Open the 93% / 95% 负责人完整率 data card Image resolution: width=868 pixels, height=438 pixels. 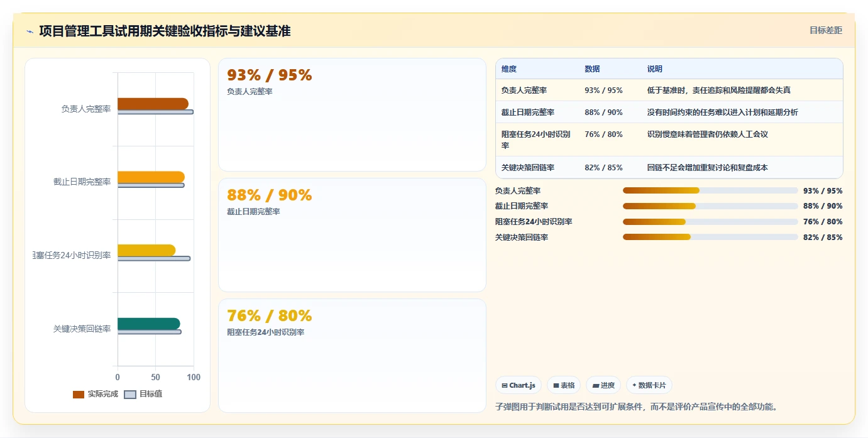point(352,114)
